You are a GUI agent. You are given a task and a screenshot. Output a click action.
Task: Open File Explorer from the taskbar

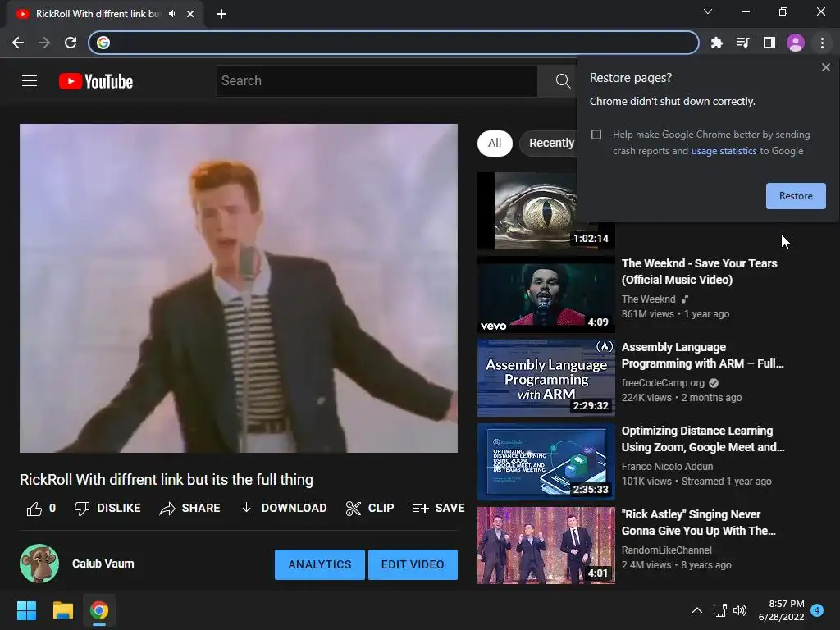pyautogui.click(x=62, y=610)
